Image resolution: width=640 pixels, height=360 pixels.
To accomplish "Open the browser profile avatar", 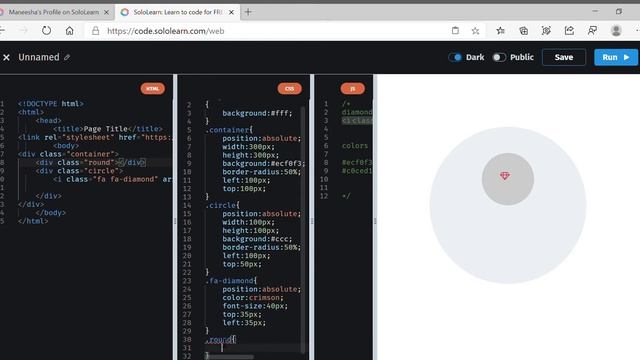I will click(x=616, y=31).
